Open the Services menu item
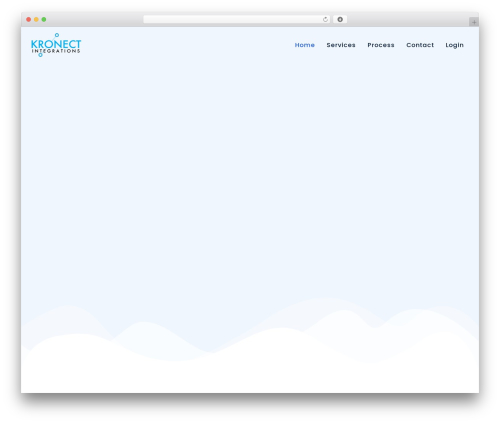500x423 pixels. click(341, 45)
